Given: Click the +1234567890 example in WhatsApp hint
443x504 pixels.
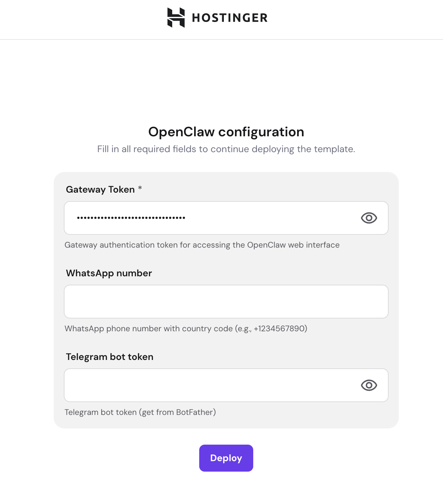Looking at the screenshot, I should (x=279, y=329).
